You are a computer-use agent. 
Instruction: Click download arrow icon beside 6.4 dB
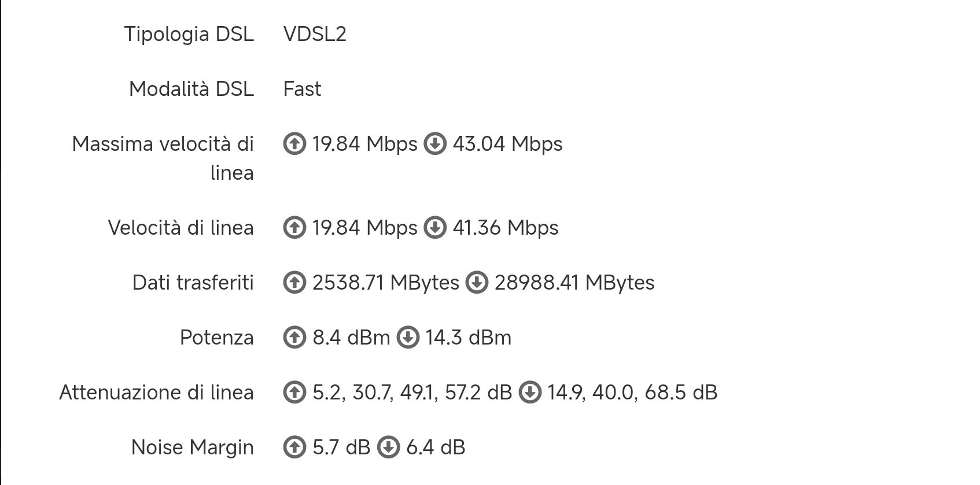(x=388, y=447)
